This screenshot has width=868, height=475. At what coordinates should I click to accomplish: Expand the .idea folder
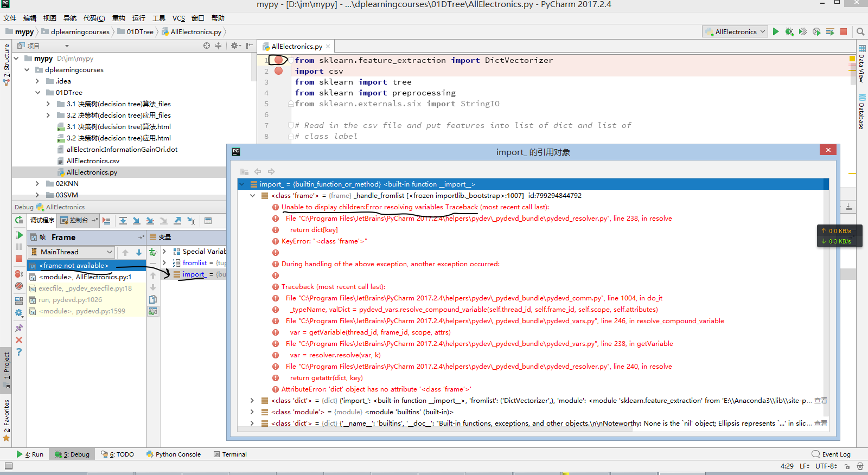tap(37, 81)
